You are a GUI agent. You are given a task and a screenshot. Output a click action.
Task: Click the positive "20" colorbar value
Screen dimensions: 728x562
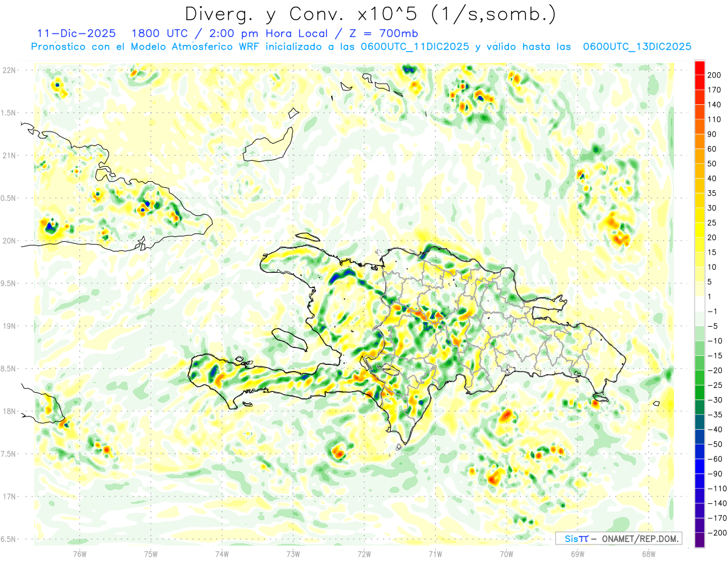(x=713, y=238)
